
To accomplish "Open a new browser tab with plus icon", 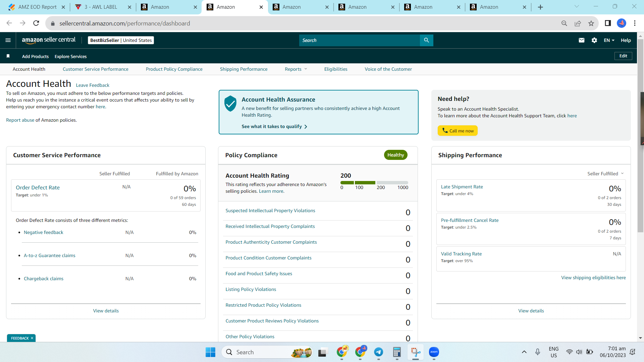I will (x=540, y=7).
